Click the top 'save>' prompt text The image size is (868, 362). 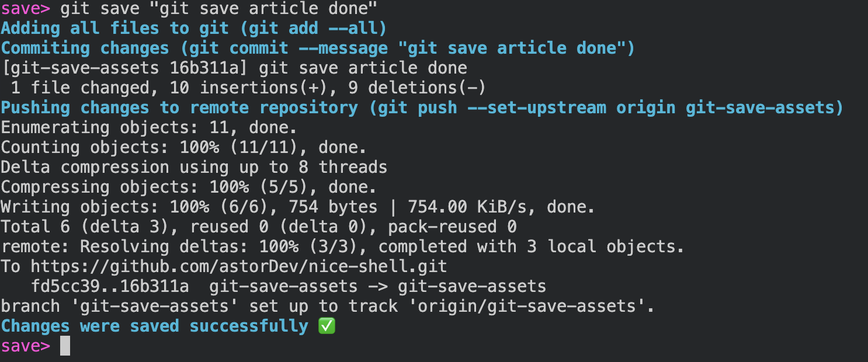tap(26, 9)
